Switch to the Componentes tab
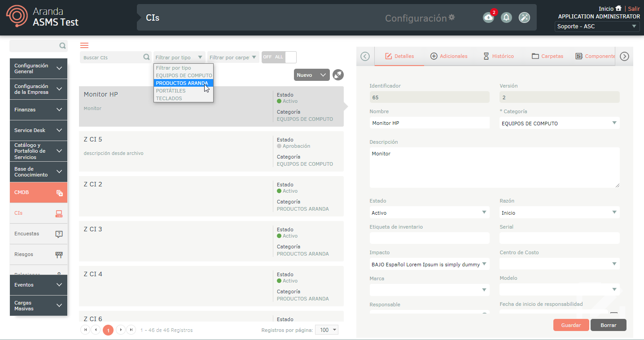This screenshot has width=644, height=340. click(595, 56)
